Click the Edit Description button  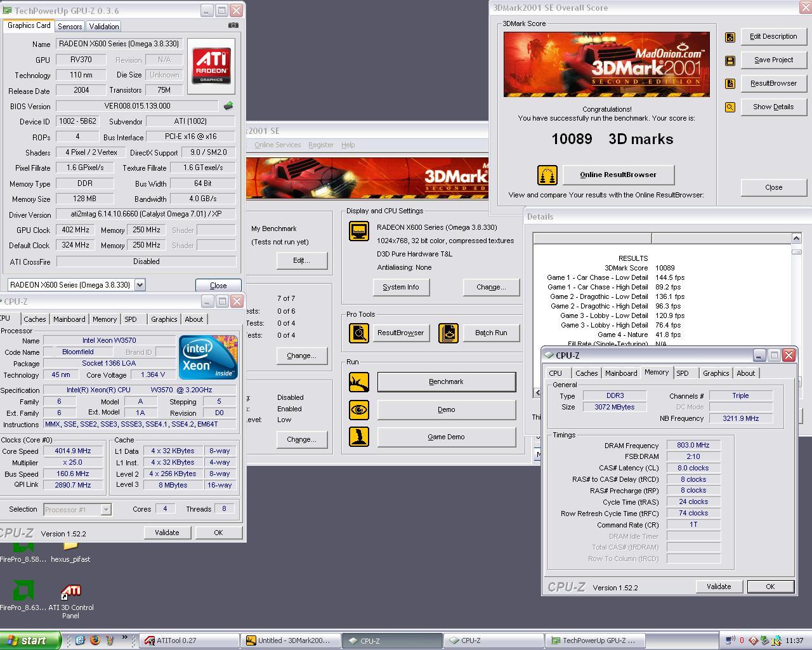tap(773, 37)
